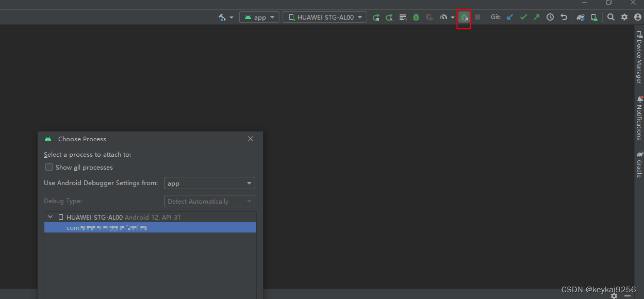Open the Android Debugger Settings dropdown showing app
Viewport: 644px width, 299px height.
click(x=209, y=183)
